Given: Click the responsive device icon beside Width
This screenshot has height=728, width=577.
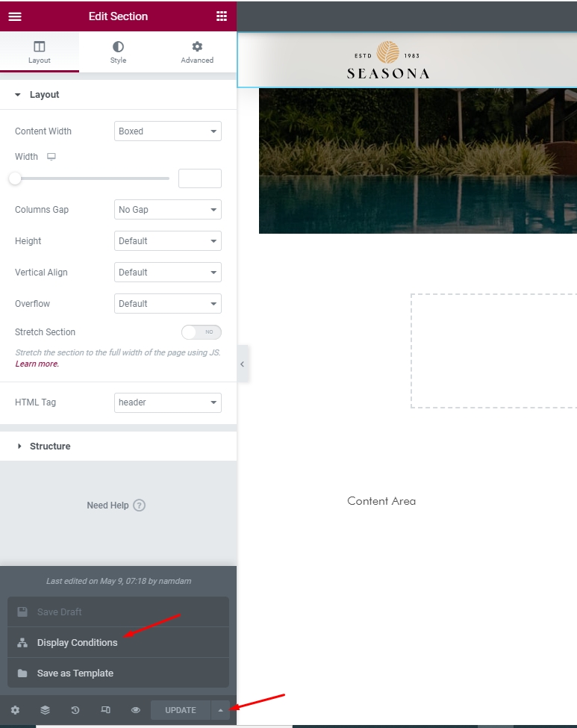Looking at the screenshot, I should pos(52,157).
